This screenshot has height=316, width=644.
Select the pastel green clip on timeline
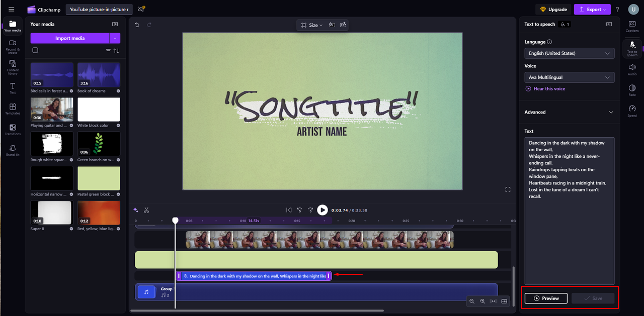tap(316, 260)
